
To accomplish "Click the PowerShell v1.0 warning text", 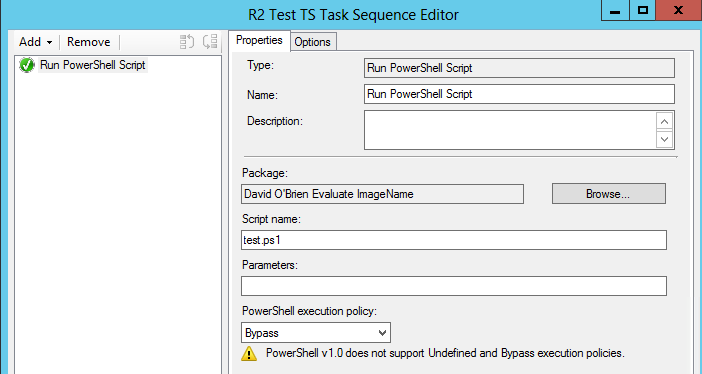I will [x=445, y=353].
